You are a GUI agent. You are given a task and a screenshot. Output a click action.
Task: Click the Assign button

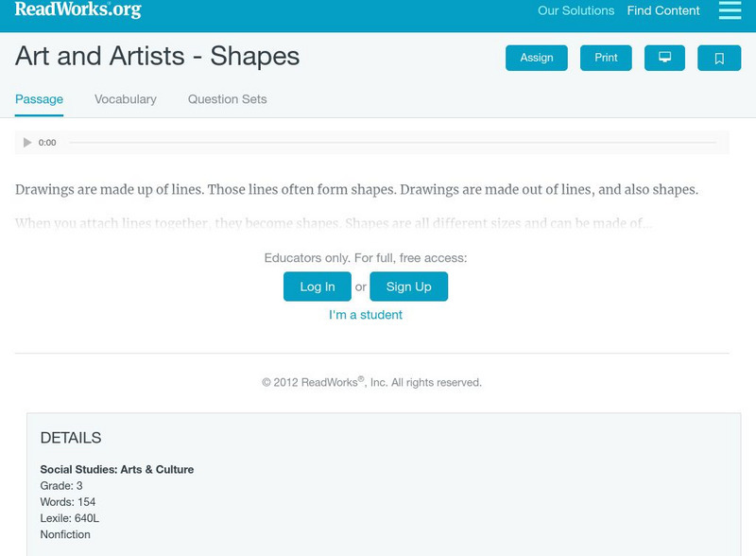coord(535,57)
